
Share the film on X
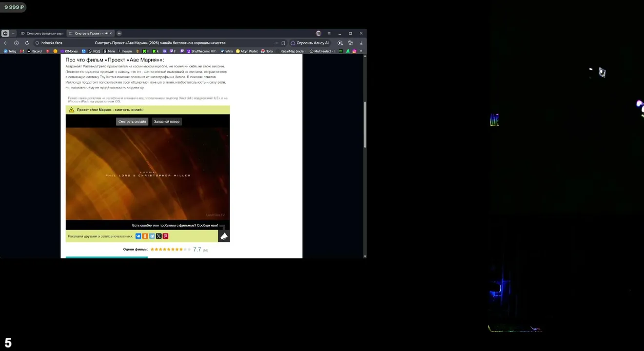(x=158, y=236)
